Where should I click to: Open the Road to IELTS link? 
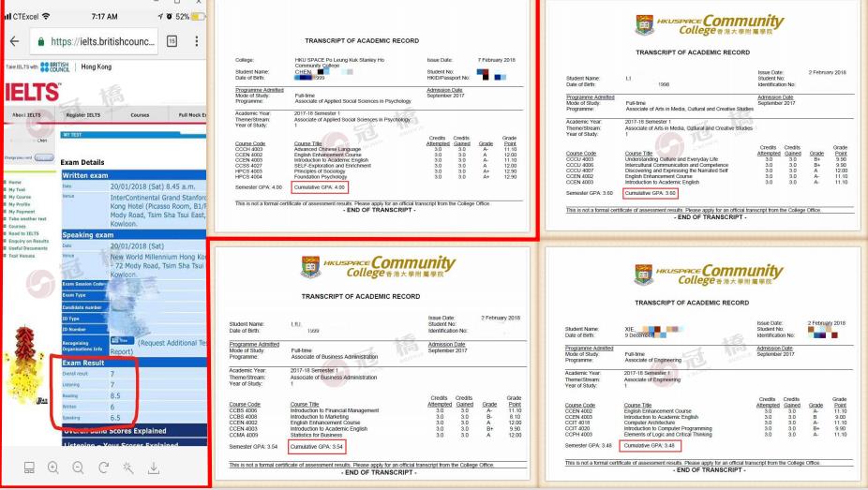click(x=22, y=233)
